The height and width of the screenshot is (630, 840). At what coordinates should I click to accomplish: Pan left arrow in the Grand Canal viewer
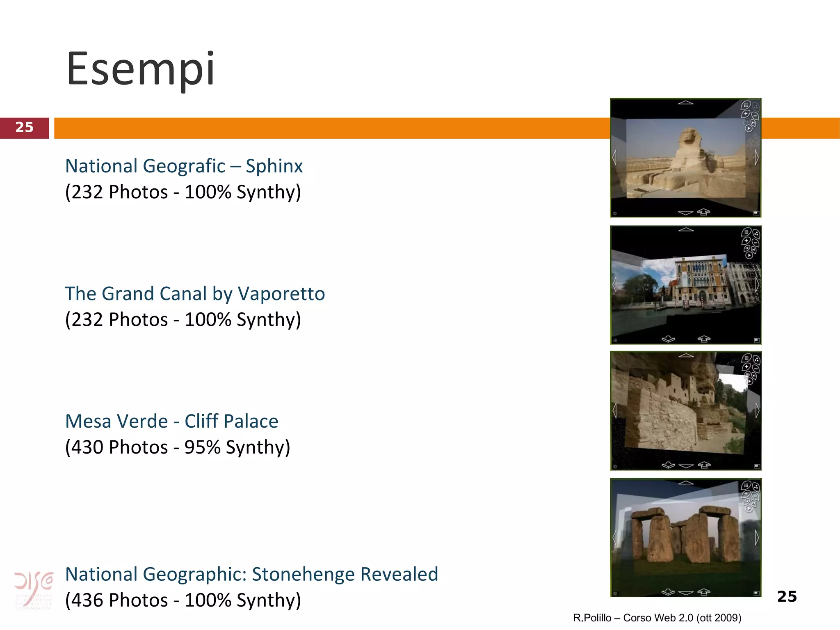(x=614, y=284)
